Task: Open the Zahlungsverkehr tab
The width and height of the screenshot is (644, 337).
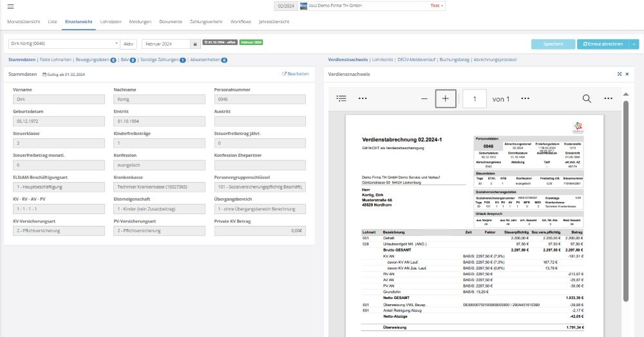Action: [x=206, y=22]
